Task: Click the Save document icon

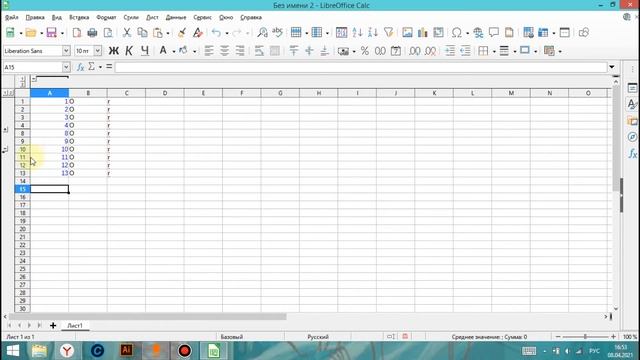Action: pyautogui.click(x=51, y=33)
